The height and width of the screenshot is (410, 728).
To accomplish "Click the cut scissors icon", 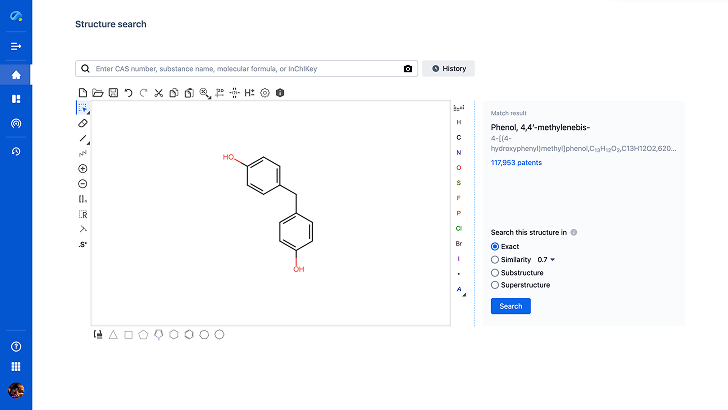I will [x=158, y=93].
